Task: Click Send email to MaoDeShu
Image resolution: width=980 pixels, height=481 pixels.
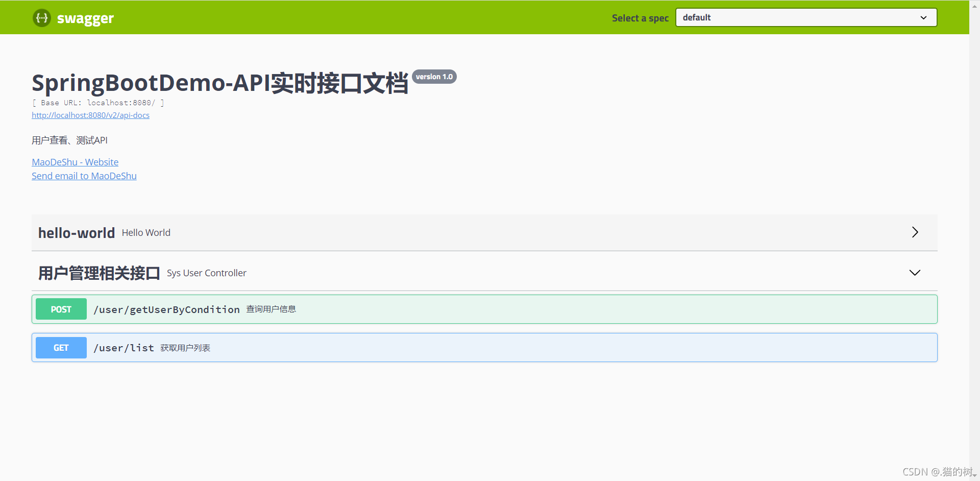Action: point(84,176)
